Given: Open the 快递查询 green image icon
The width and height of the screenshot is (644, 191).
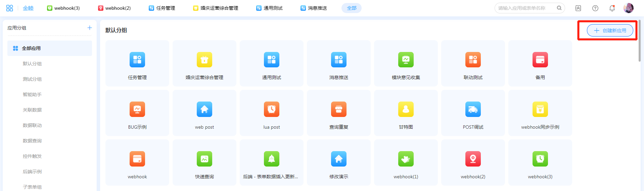Looking at the screenshot, I should (x=204, y=159).
